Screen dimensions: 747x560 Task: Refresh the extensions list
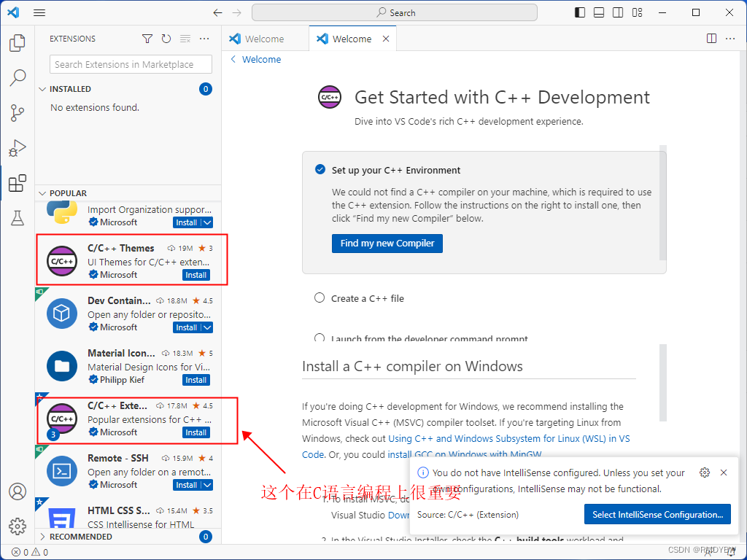coord(166,39)
